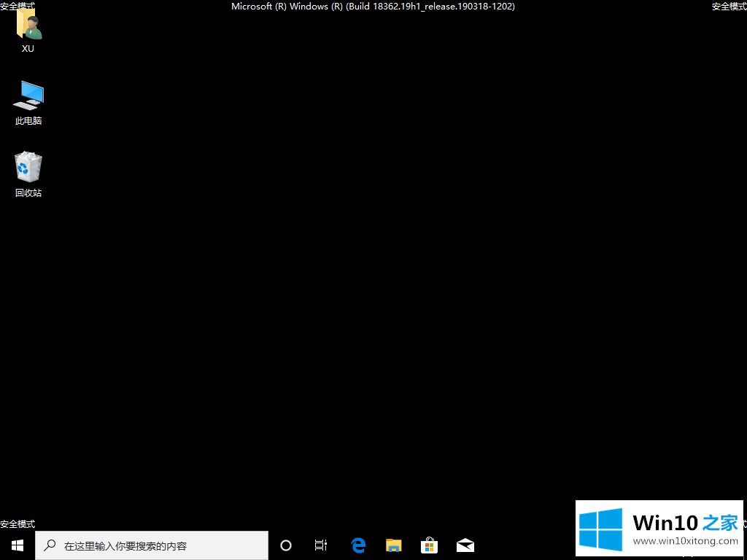Open the Mail app from the taskbar
Screen dimensions: 747x560
click(x=465, y=545)
